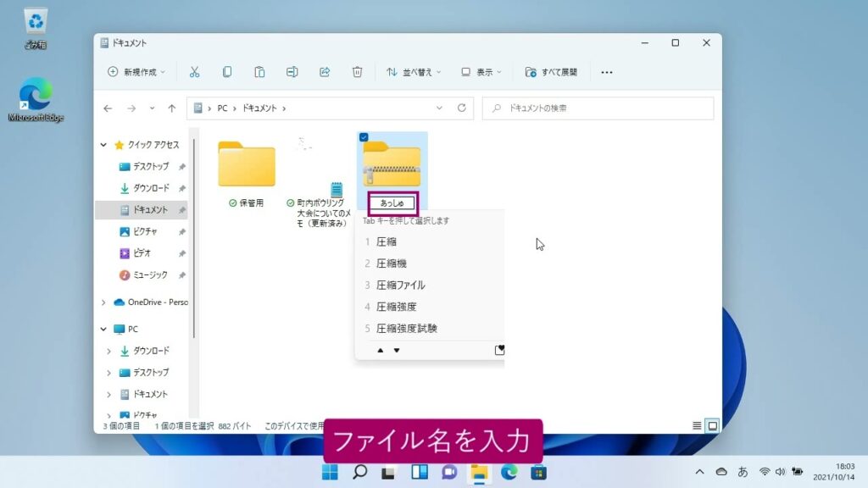Click the Refresh button beside address bar
The width and height of the screenshot is (868, 488).
point(462,108)
